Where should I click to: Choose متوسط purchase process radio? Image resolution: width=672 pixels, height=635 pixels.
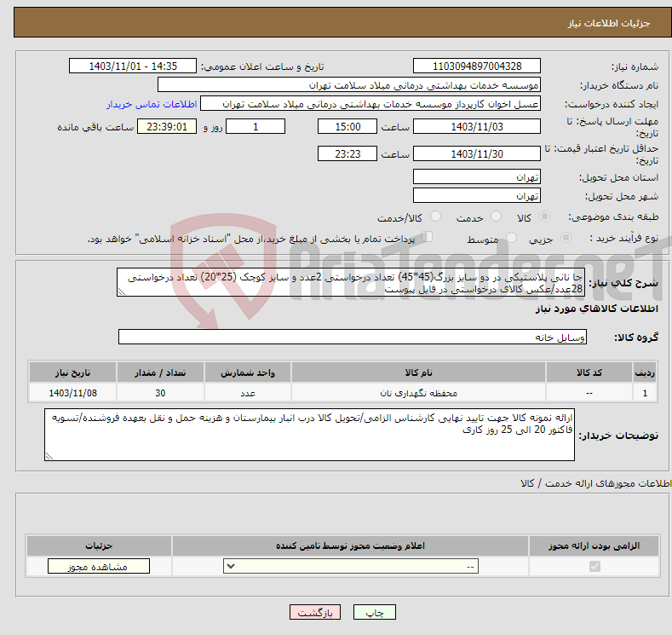(512, 239)
